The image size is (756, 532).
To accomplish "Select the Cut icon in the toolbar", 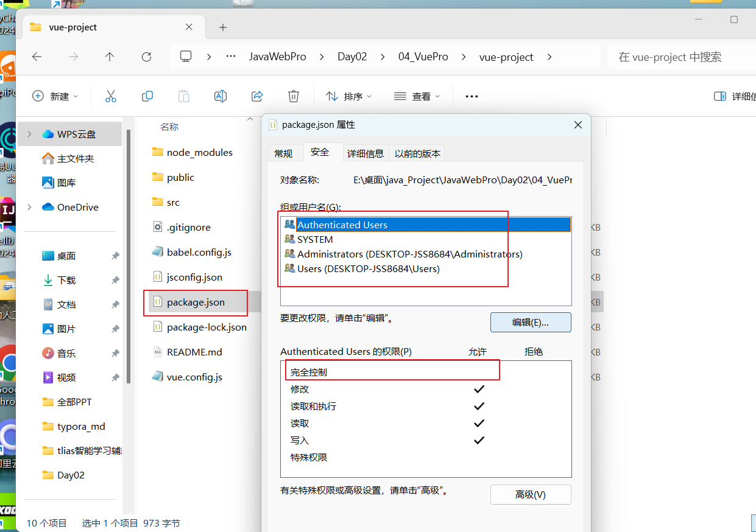I will click(111, 96).
